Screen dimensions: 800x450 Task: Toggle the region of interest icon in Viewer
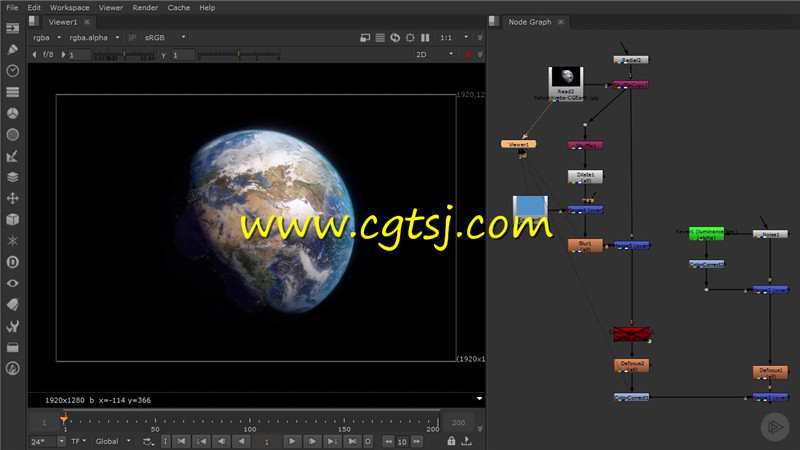click(x=410, y=38)
